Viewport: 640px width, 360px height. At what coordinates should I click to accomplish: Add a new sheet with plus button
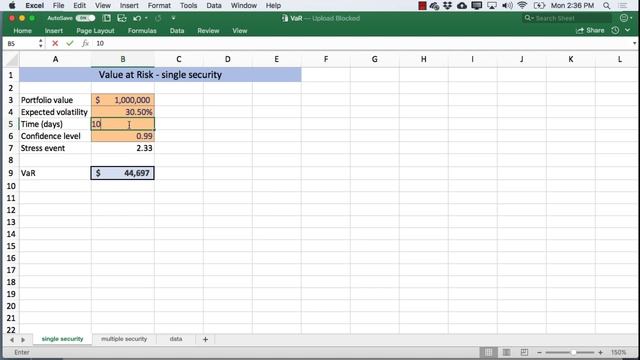(x=205, y=339)
